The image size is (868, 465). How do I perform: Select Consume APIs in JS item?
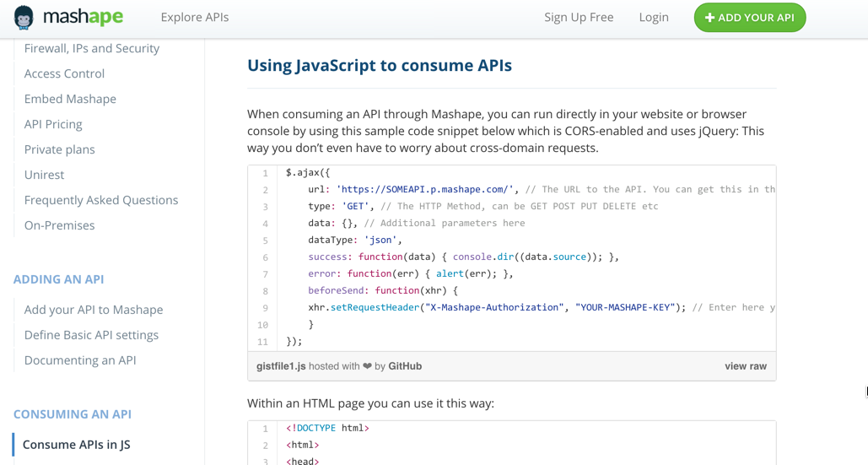click(76, 445)
